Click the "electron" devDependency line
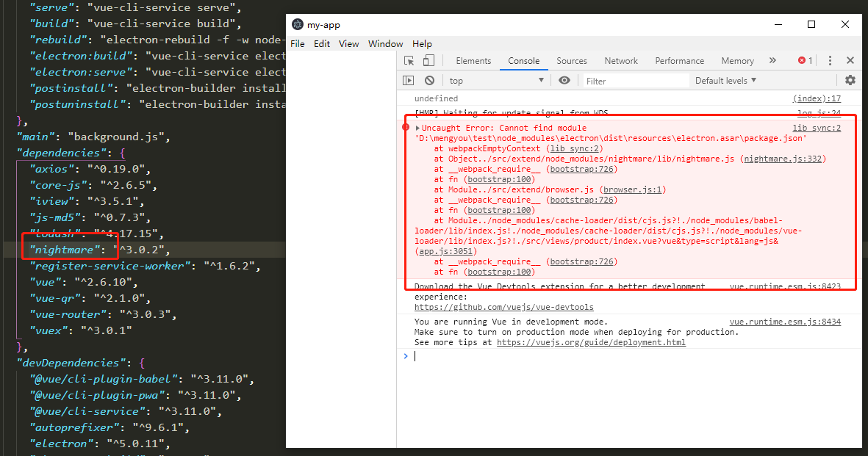The height and width of the screenshot is (456, 868). pos(100,444)
